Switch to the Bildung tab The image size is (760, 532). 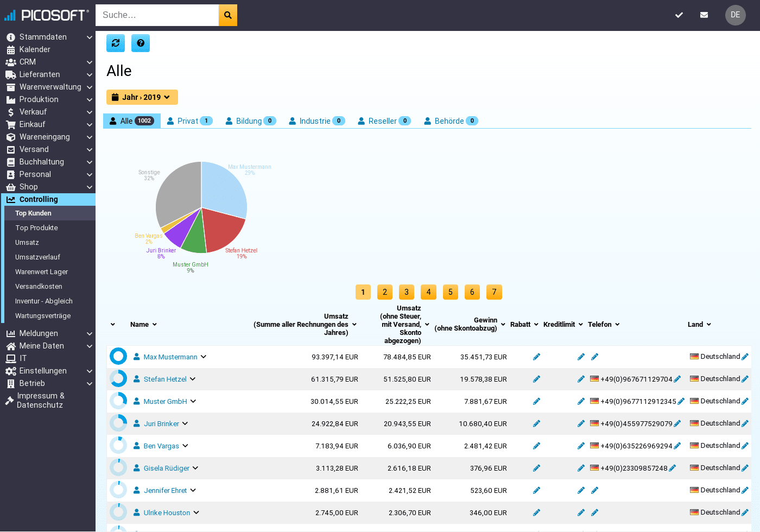click(x=251, y=121)
